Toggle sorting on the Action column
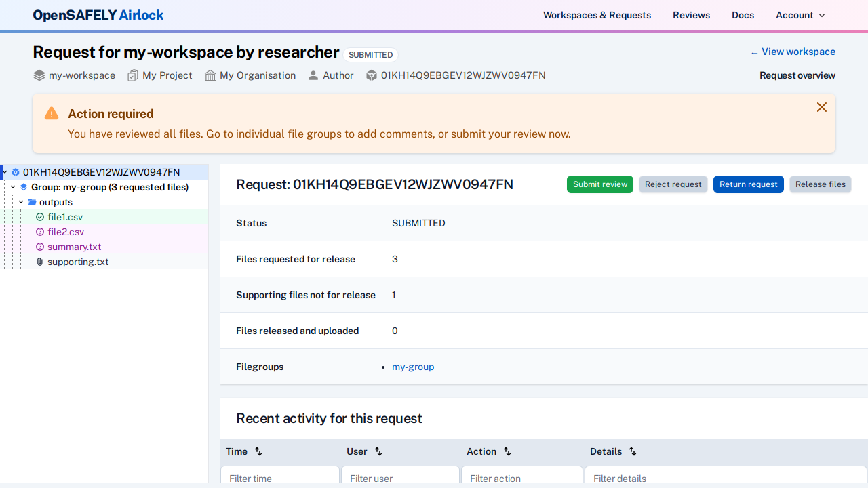The height and width of the screenshot is (488, 868). coord(507,451)
